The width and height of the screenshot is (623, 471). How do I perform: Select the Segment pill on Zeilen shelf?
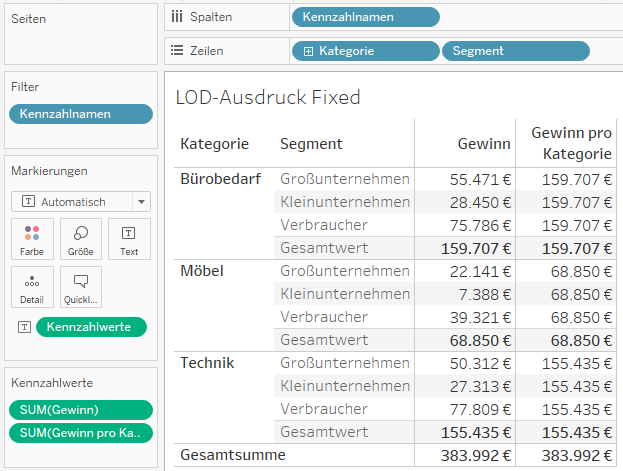pyautogui.click(x=516, y=51)
